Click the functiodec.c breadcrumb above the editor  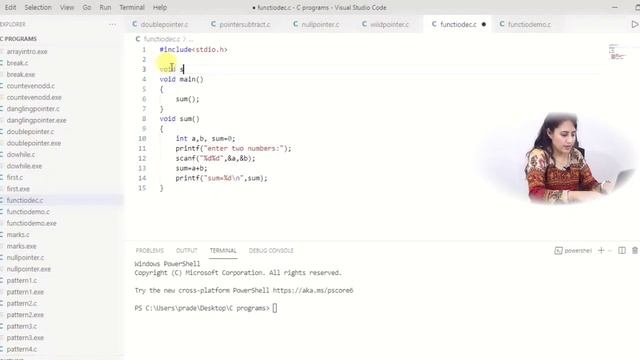pyautogui.click(x=162, y=39)
